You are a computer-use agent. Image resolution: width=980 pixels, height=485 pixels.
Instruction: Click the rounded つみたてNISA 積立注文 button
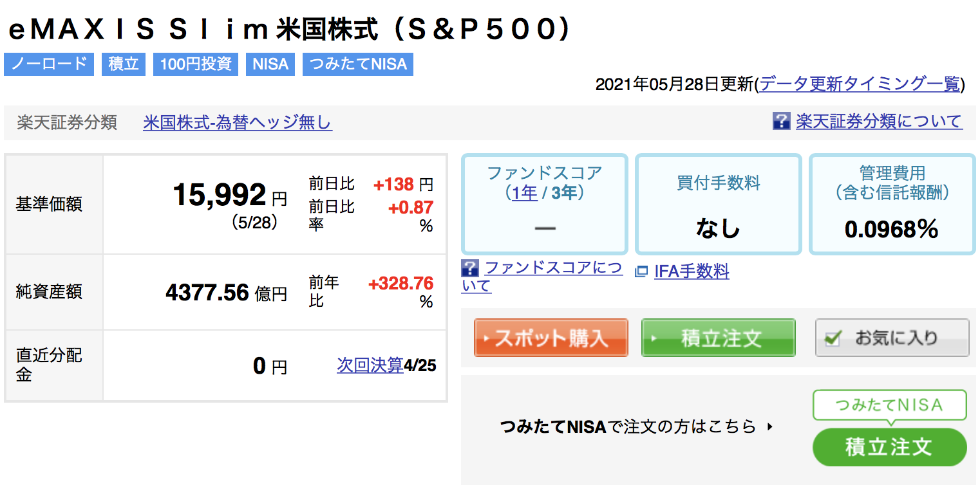pyautogui.click(x=889, y=447)
